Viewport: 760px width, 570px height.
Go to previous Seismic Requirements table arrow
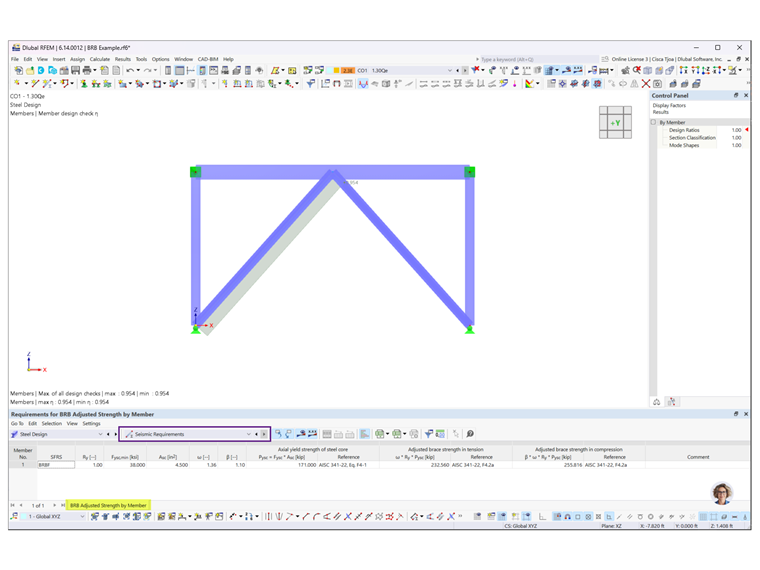click(256, 434)
